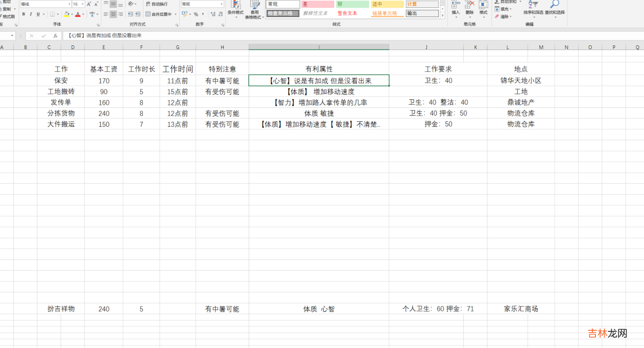This screenshot has width=644, height=348.
Task: Click column header J
Action: 426,47
